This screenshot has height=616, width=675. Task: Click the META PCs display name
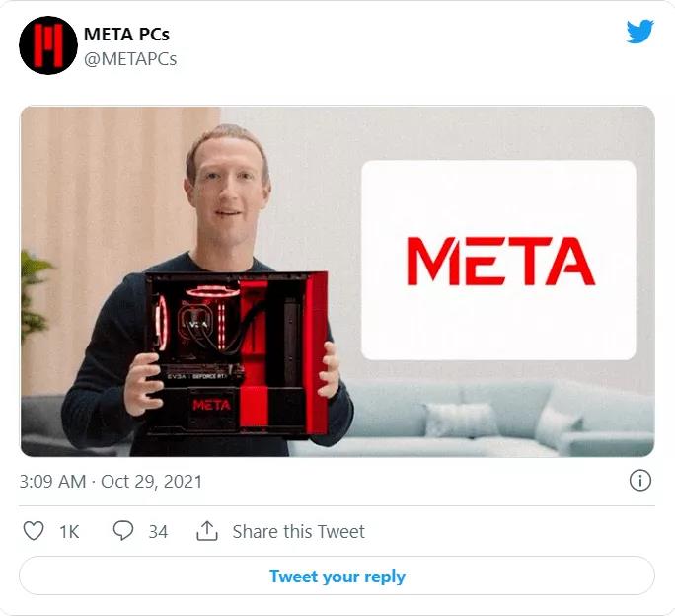tap(126, 34)
